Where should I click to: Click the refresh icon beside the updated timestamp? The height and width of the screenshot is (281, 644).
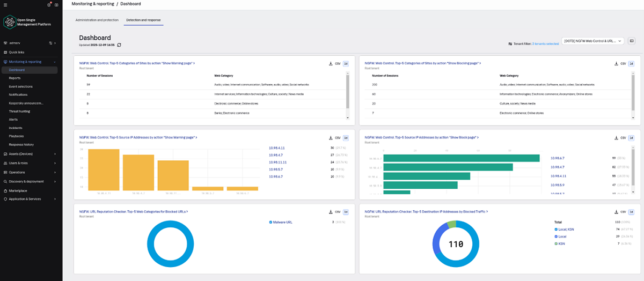pyautogui.click(x=119, y=45)
